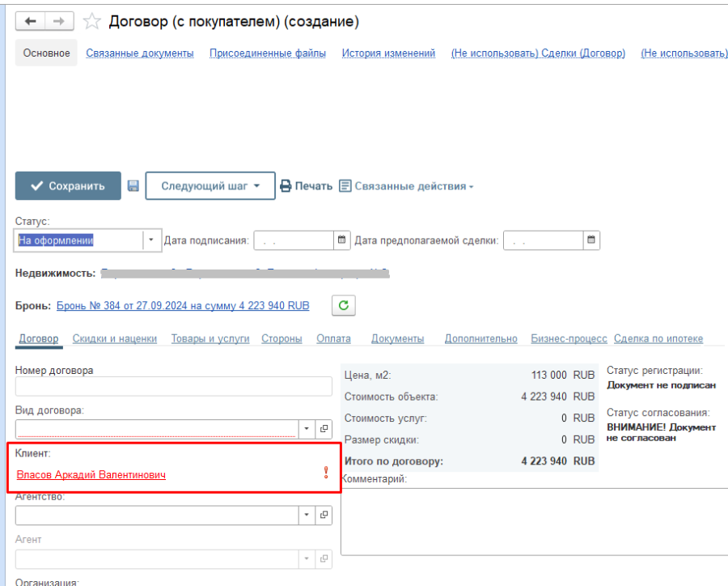Switch to the Скидки и наценки tab

pos(115,339)
